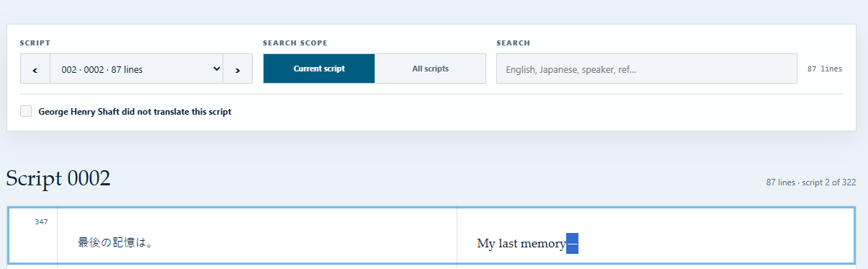Click the English text My last memory
Image resolution: width=868 pixels, height=269 pixels.
(x=522, y=244)
